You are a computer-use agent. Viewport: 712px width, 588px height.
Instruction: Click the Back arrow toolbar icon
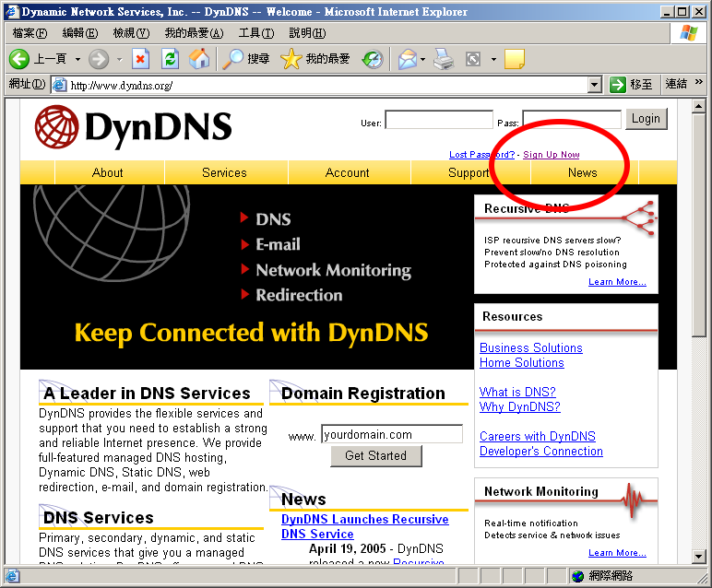click(x=19, y=59)
